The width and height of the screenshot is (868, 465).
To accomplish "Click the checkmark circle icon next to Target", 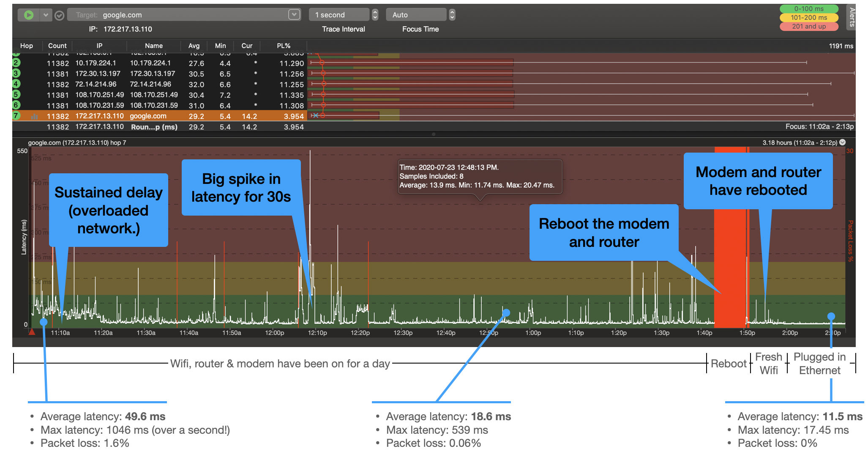I will pyautogui.click(x=60, y=16).
